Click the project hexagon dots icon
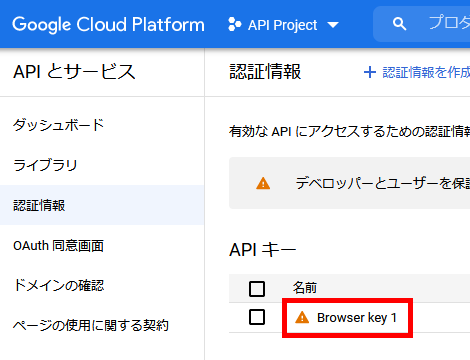Image resolution: width=470 pixels, height=360 pixels. click(234, 25)
